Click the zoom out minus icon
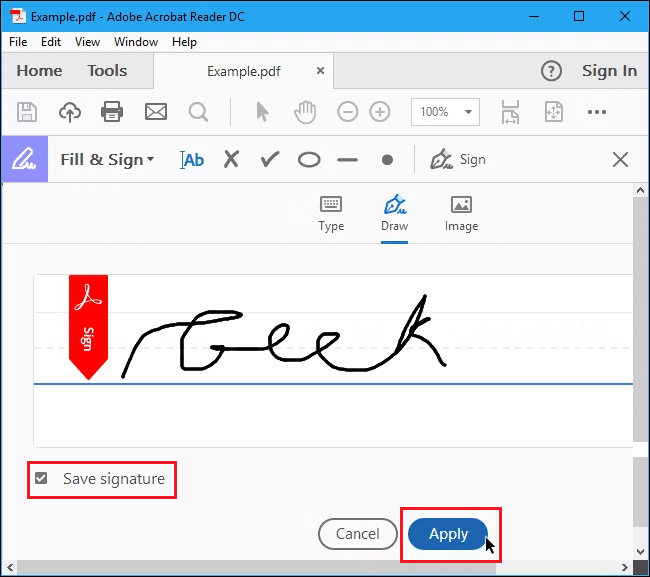This screenshot has width=650, height=577. coord(347,112)
